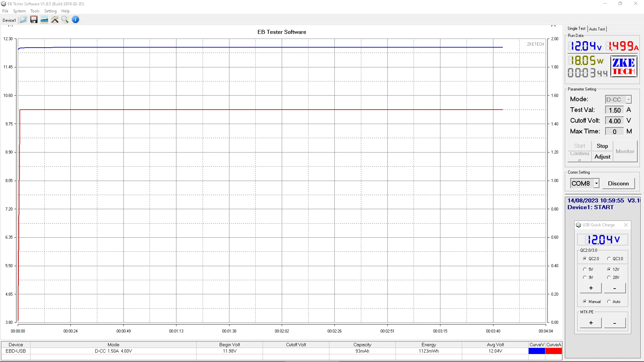Click the save-as-image picture icon

tap(44, 20)
